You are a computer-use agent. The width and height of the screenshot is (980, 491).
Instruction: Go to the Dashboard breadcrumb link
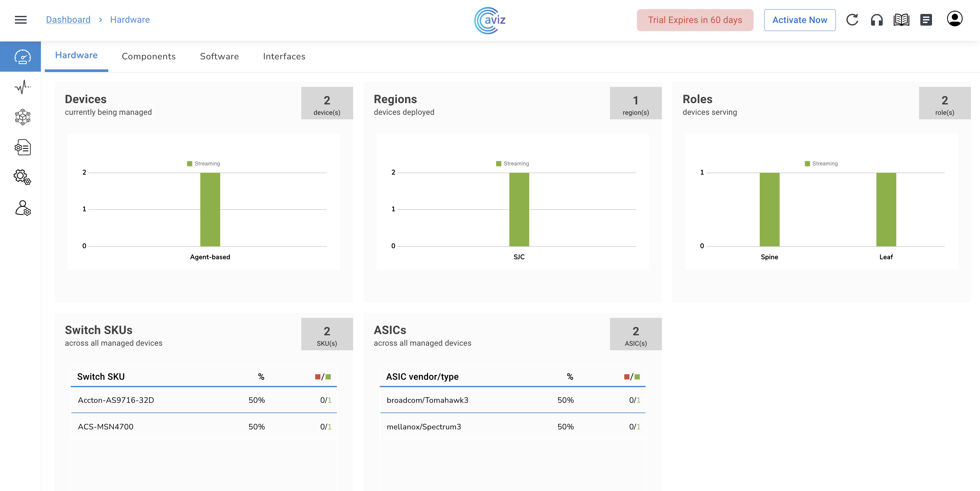[68, 20]
